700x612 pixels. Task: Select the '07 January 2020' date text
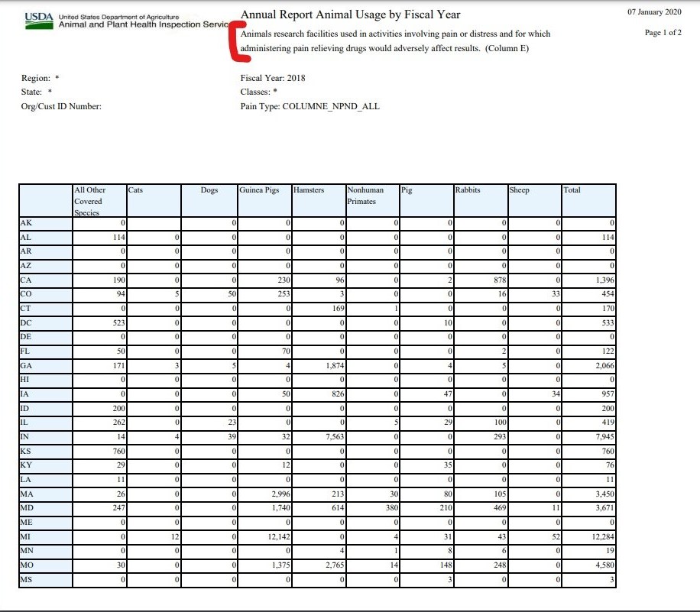[654, 11]
